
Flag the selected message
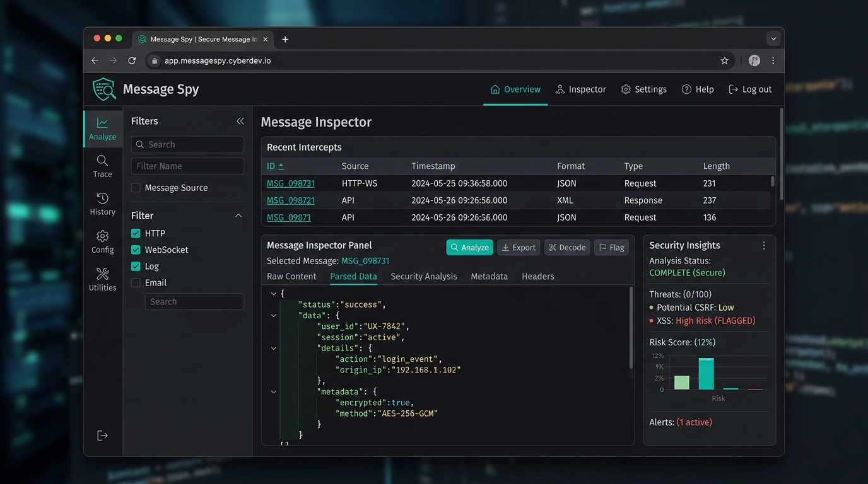tap(611, 247)
